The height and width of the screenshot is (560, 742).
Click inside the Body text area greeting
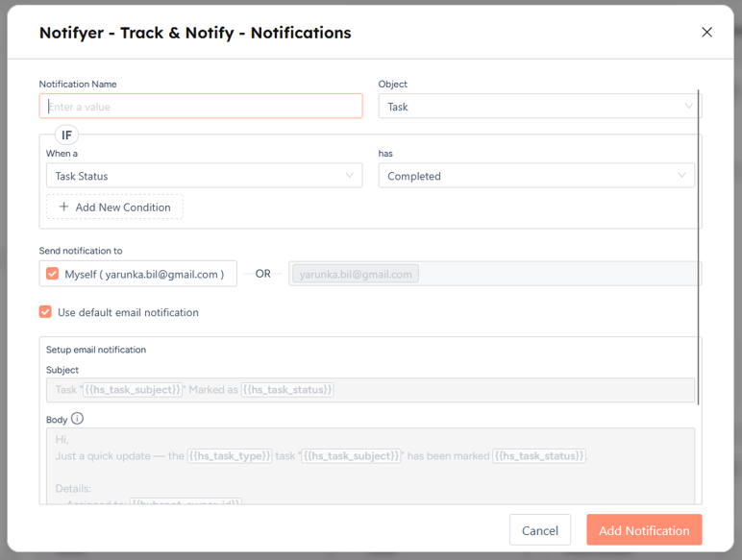tap(62, 439)
